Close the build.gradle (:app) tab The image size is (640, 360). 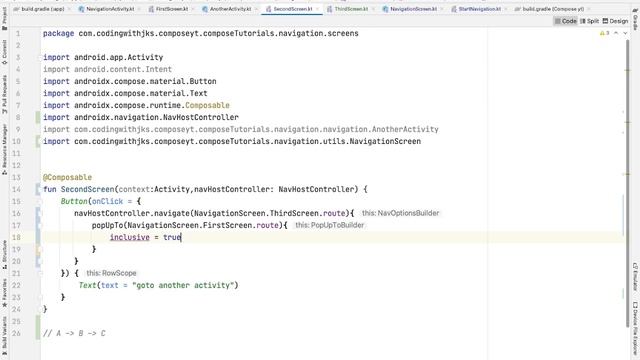[x=69, y=9]
